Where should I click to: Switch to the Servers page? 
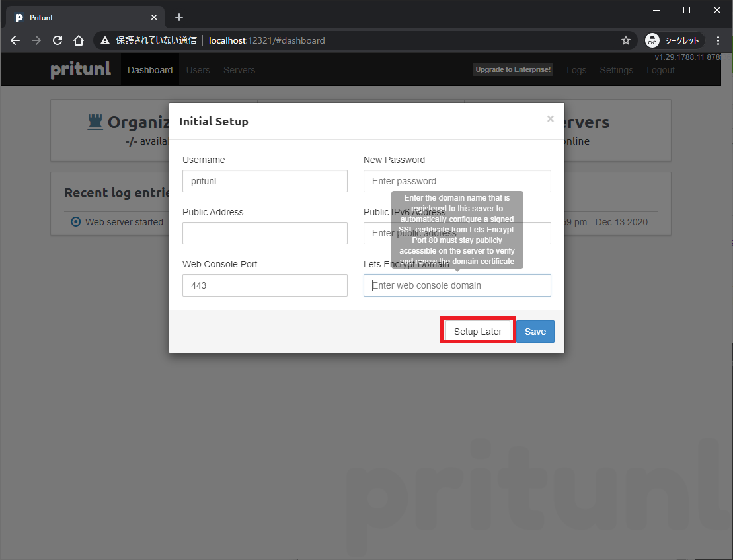click(239, 70)
